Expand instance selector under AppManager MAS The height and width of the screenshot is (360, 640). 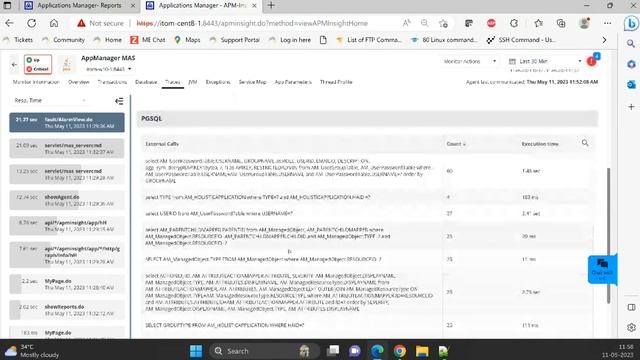109,69
